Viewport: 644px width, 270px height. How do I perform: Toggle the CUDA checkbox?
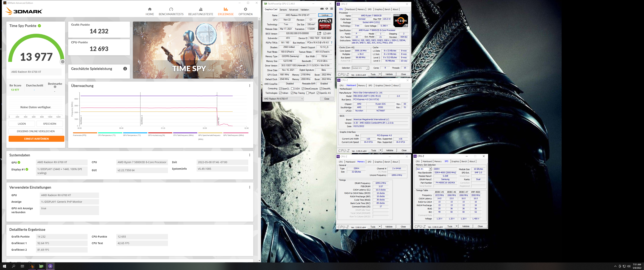point(292,89)
